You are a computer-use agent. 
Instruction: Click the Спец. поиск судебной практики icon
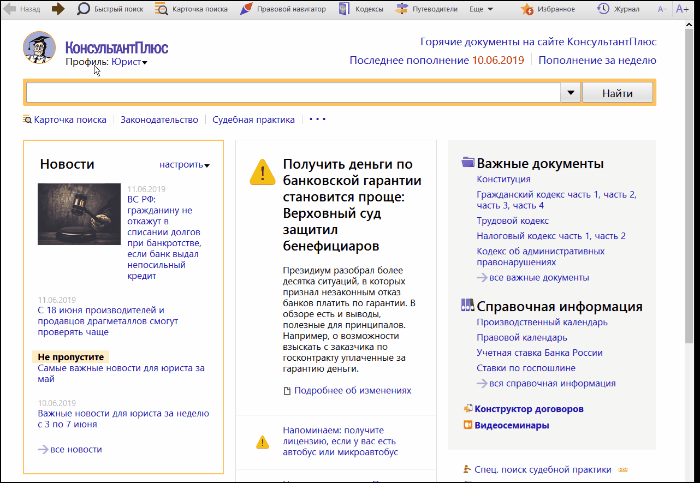[467, 469]
